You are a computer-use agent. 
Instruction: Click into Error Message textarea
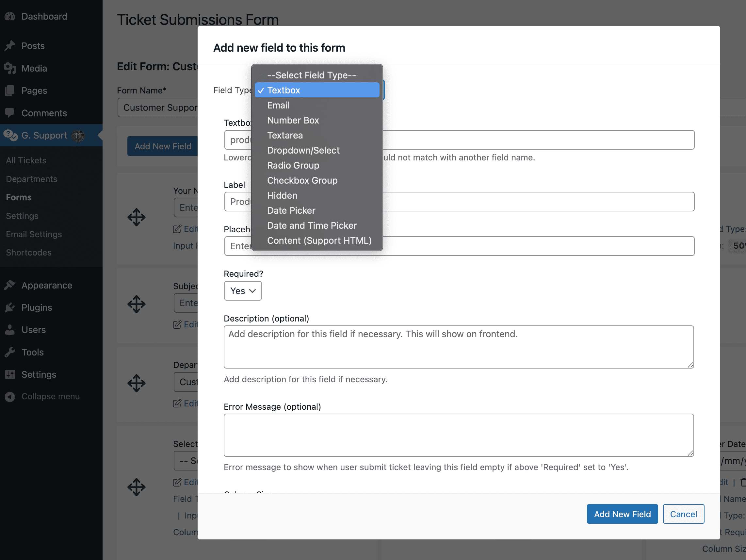coord(458,435)
